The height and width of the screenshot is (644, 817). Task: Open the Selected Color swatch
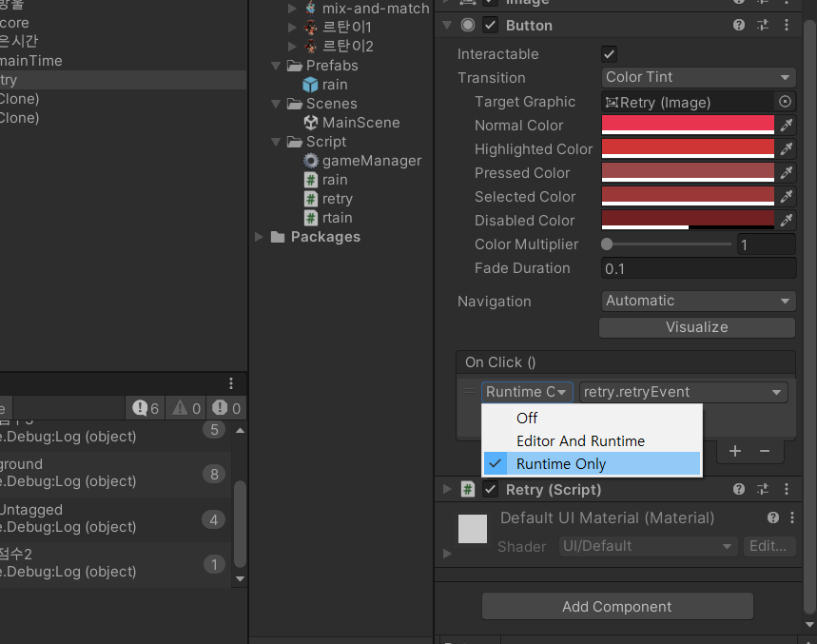(x=688, y=196)
